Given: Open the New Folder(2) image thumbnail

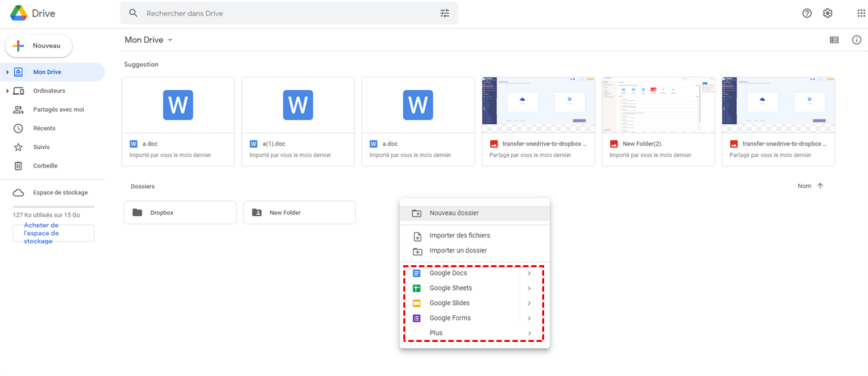Looking at the screenshot, I should tap(658, 104).
